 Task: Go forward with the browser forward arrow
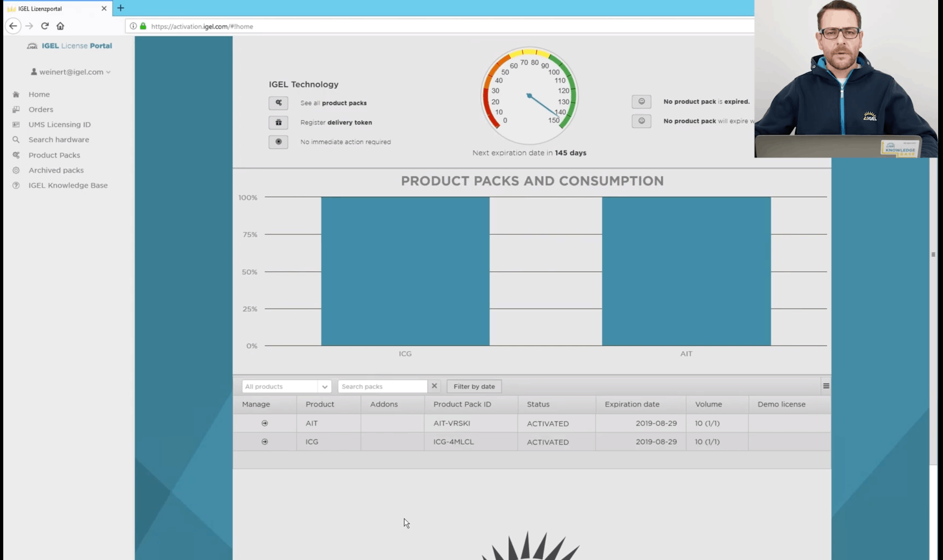click(29, 26)
